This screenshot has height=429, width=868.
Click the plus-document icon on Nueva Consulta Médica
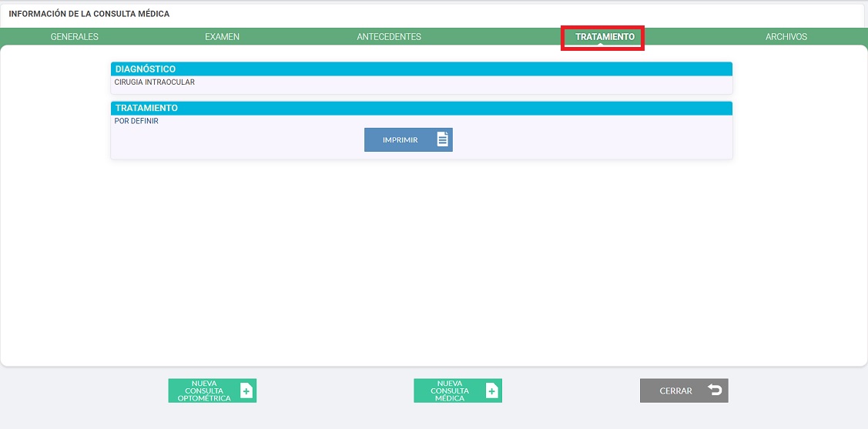click(x=491, y=390)
